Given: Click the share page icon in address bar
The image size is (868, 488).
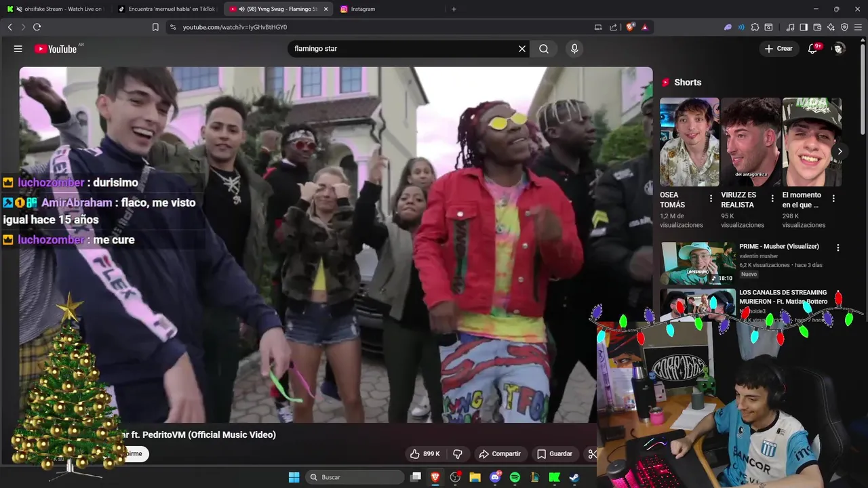Looking at the screenshot, I should (x=614, y=27).
